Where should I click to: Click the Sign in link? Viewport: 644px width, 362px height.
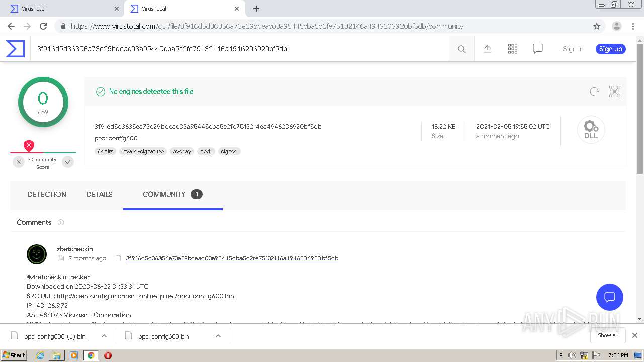click(573, 49)
